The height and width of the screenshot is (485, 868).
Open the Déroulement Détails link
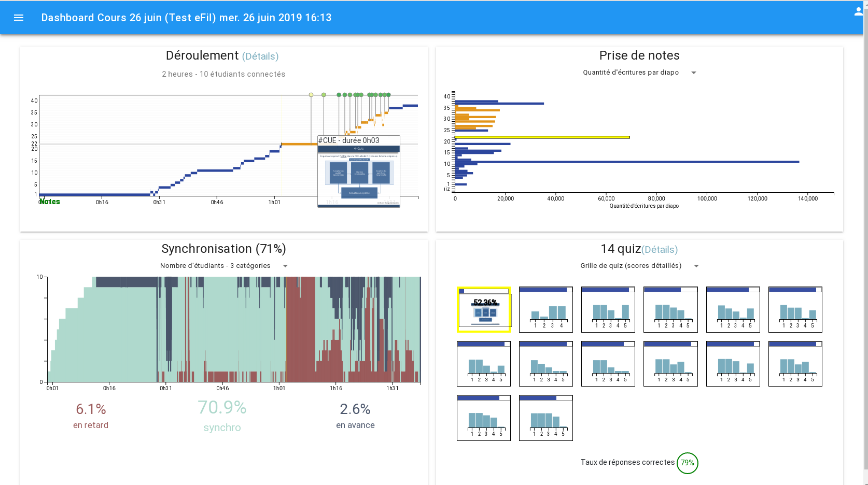260,56
